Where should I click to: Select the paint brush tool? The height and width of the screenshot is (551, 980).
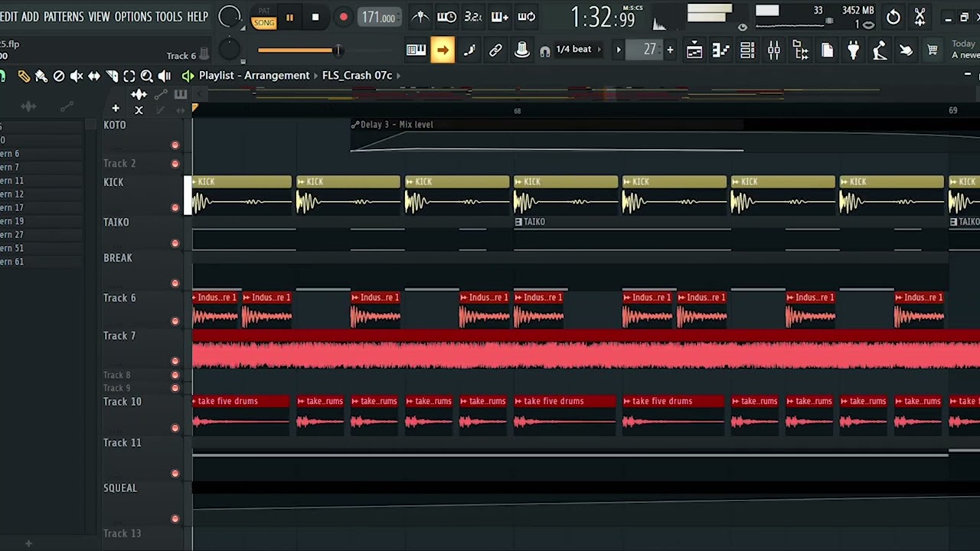(x=41, y=76)
